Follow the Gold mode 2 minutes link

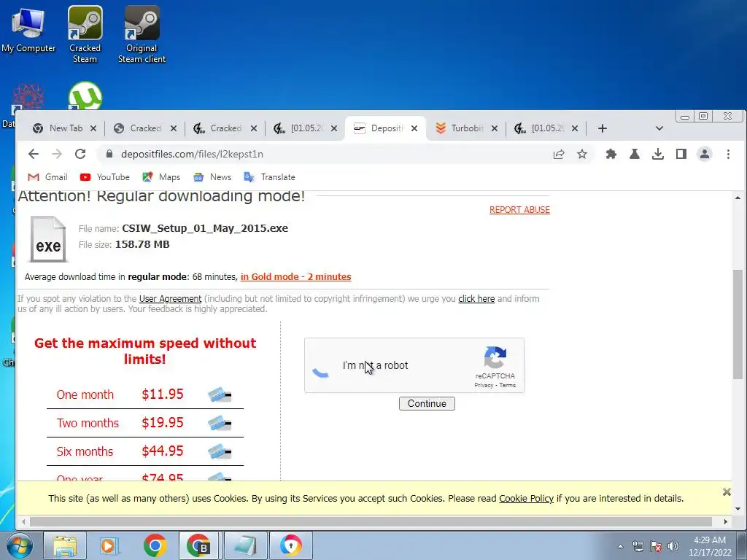[296, 276]
